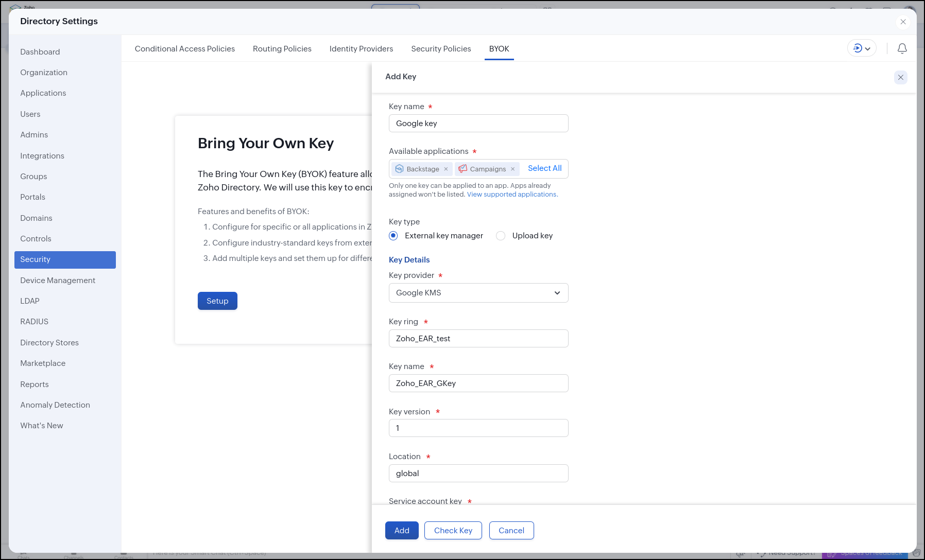
Task: Close the Directory Settings dialog
Action: [903, 22]
